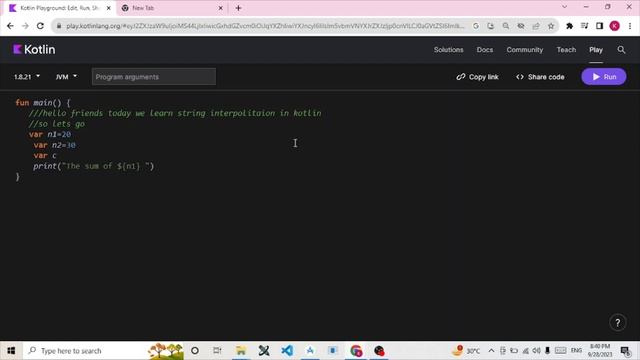Image resolution: width=640 pixels, height=360 pixels.
Task: Open the taskbar clock showing 8:40 PM
Action: point(600,351)
